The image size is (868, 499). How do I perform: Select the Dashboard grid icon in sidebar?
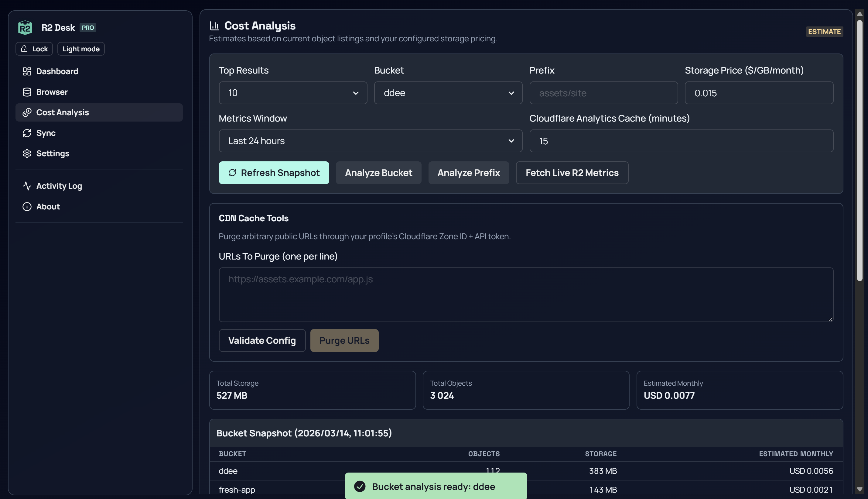point(27,71)
